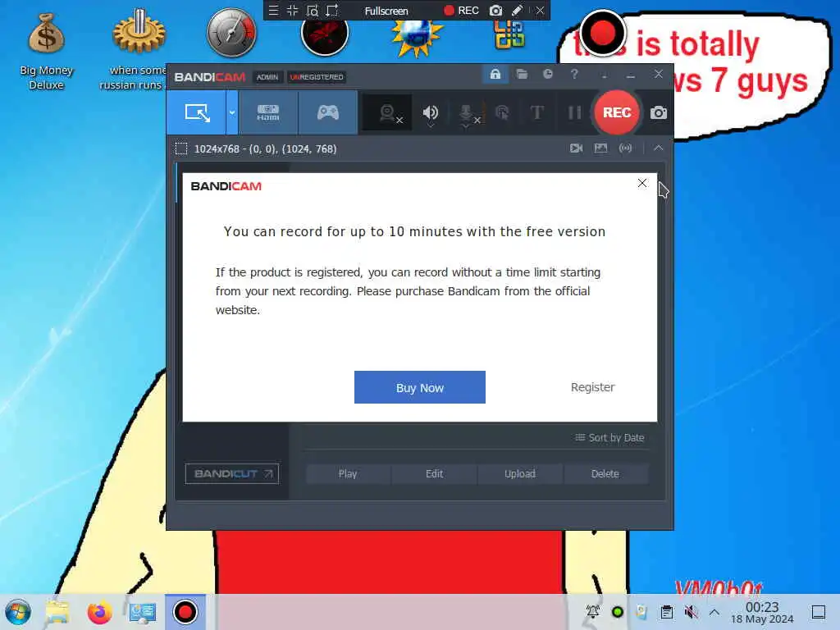Open Bandicam help question mark
840x630 pixels.
[x=574, y=74]
